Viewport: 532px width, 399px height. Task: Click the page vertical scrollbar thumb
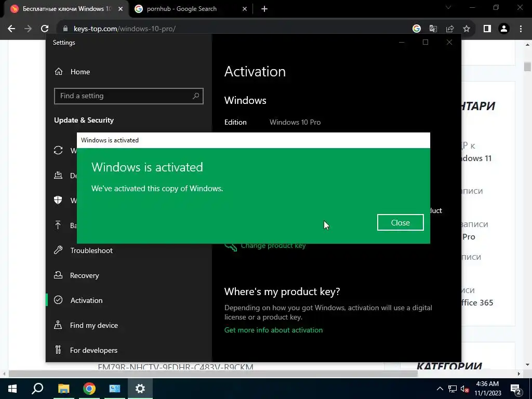[527, 66]
